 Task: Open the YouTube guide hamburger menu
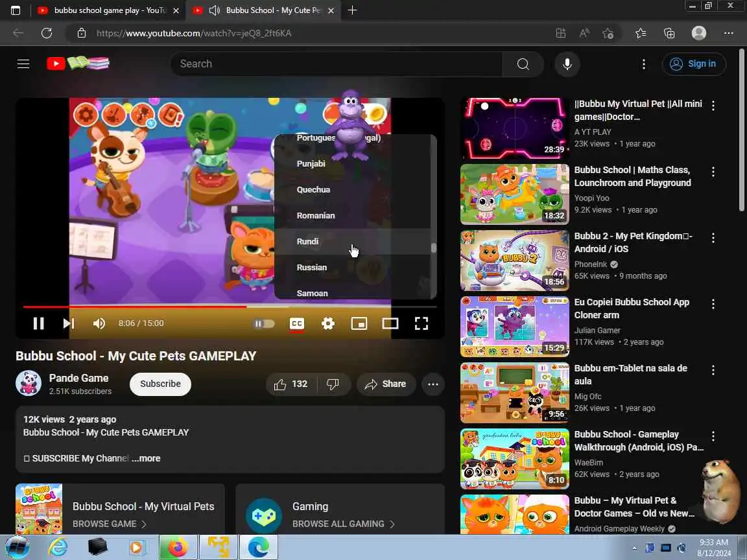(23, 64)
